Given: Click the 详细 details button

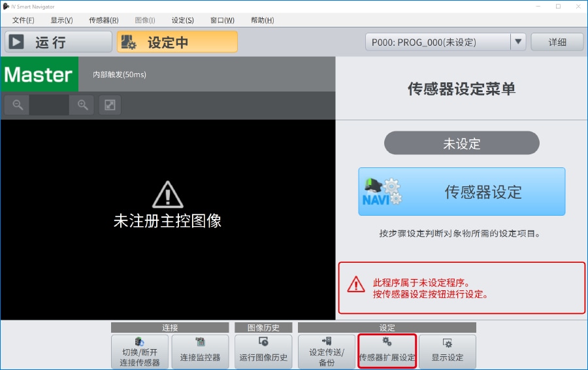Looking at the screenshot, I should [x=557, y=42].
